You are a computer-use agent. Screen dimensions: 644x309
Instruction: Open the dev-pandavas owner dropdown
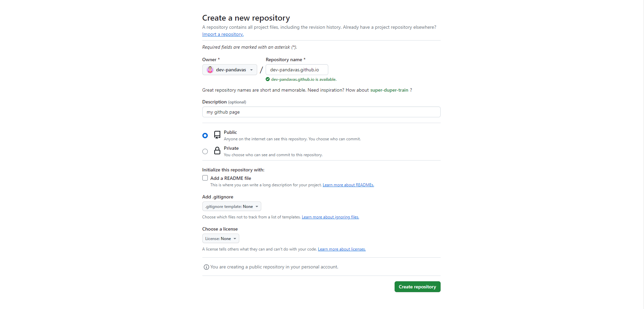point(229,70)
